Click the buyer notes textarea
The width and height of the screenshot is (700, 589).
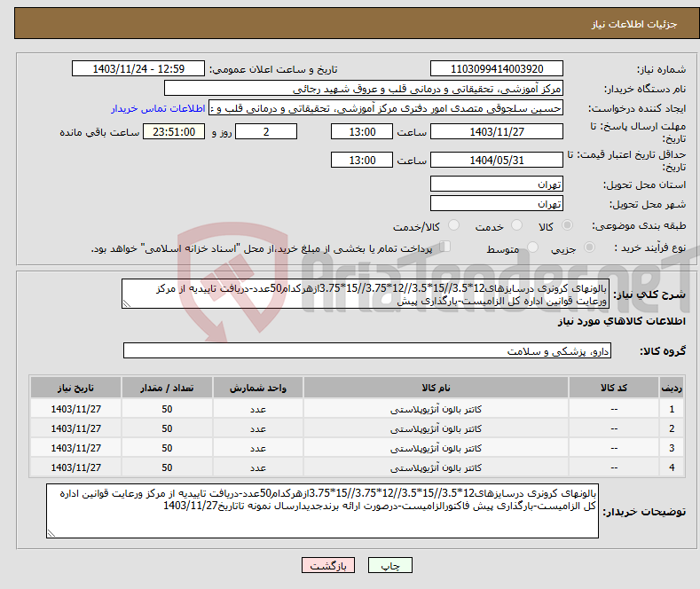pos(322,511)
